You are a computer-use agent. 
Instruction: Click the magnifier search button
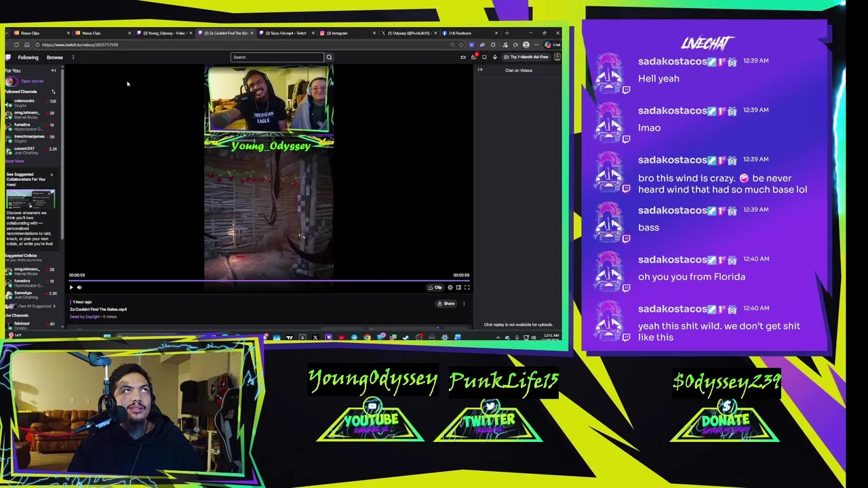coord(329,57)
